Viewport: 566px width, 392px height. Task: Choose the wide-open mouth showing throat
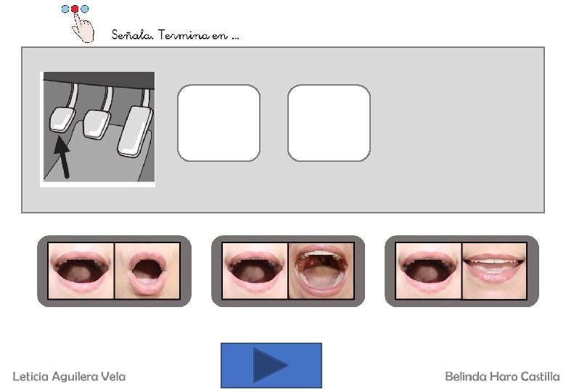[x=321, y=271]
